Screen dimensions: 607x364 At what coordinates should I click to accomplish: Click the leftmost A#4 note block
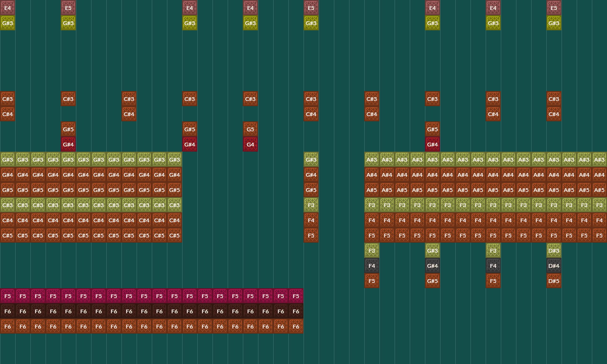[x=372, y=174]
